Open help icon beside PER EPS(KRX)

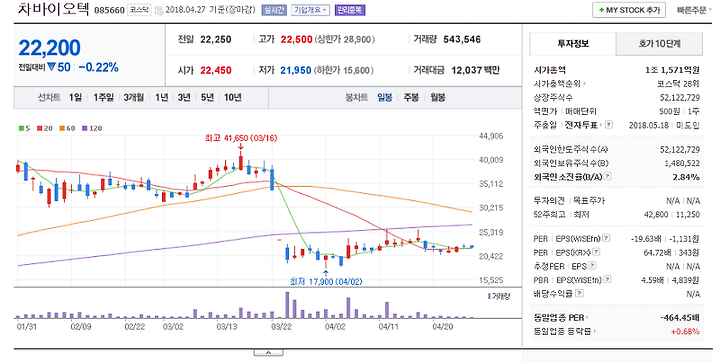(x=596, y=252)
